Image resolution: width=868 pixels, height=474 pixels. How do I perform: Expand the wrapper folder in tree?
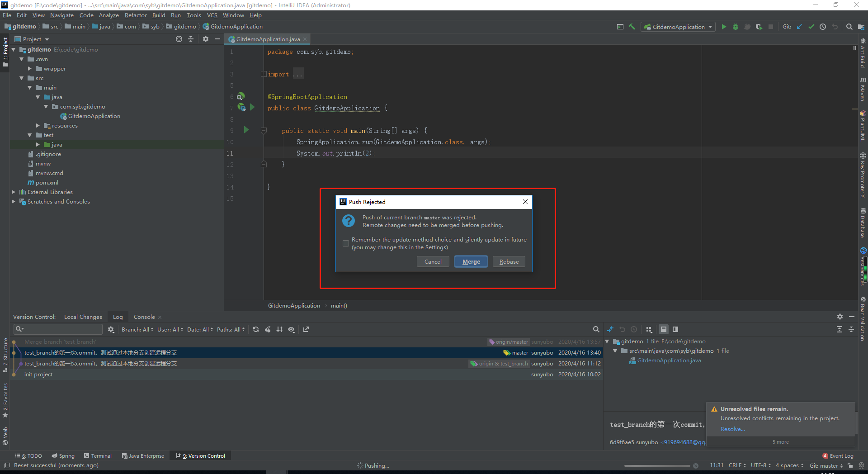pyautogui.click(x=30, y=69)
